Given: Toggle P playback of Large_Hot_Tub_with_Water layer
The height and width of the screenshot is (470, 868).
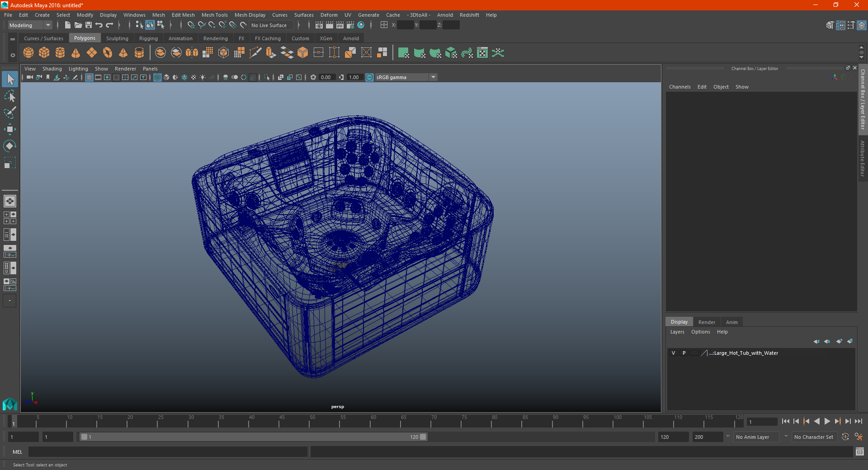Looking at the screenshot, I should (684, 353).
